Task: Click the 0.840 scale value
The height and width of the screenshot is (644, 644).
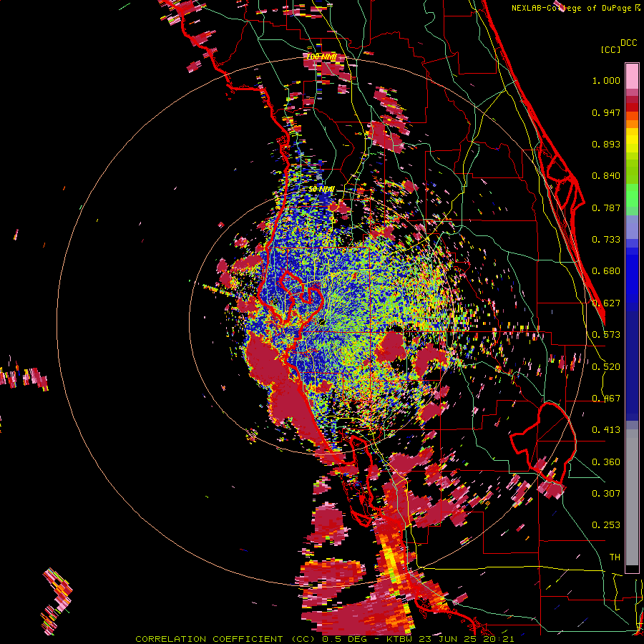Action: coord(606,176)
